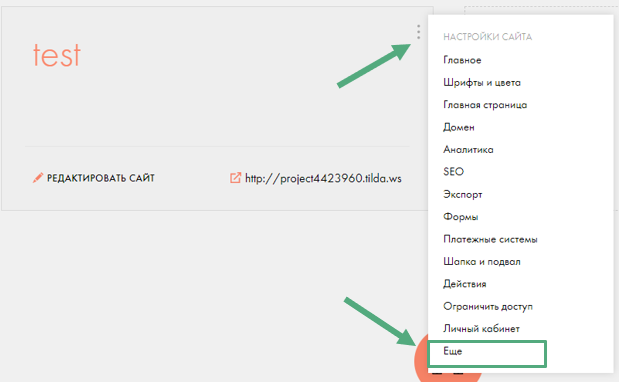Open Формы settings
Screen dimensions: 619x382
click(x=461, y=217)
